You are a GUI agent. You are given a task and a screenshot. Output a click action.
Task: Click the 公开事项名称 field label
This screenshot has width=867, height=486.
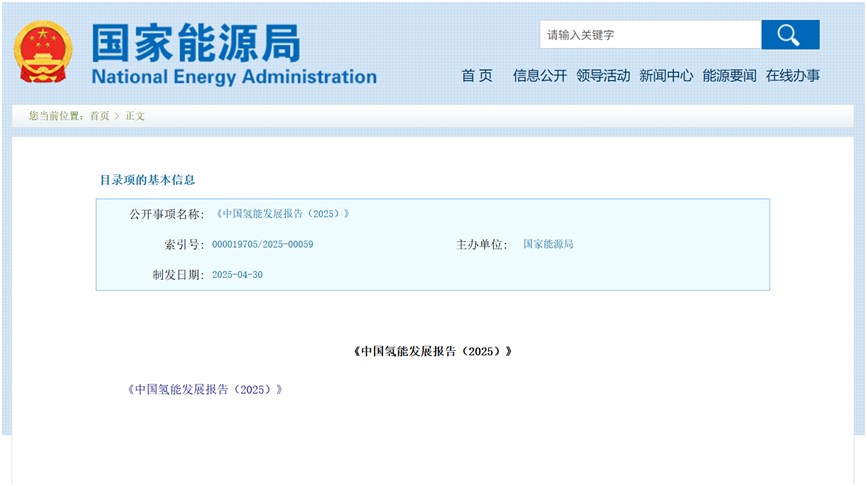click(167, 215)
